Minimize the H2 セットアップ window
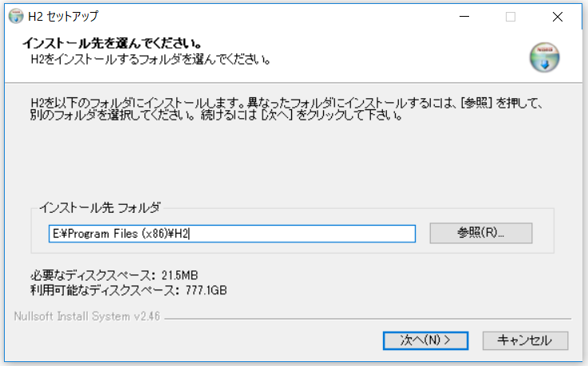Image resolution: width=588 pixels, height=366 pixels. coord(464,16)
